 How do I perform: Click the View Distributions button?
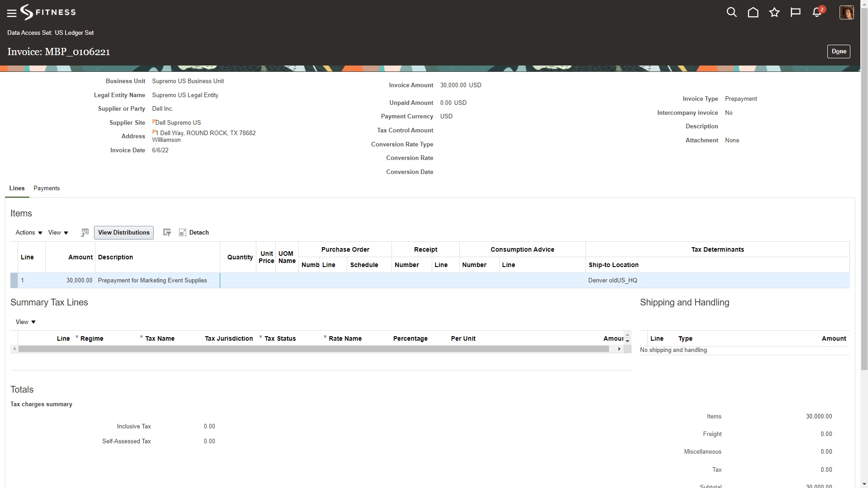point(123,233)
